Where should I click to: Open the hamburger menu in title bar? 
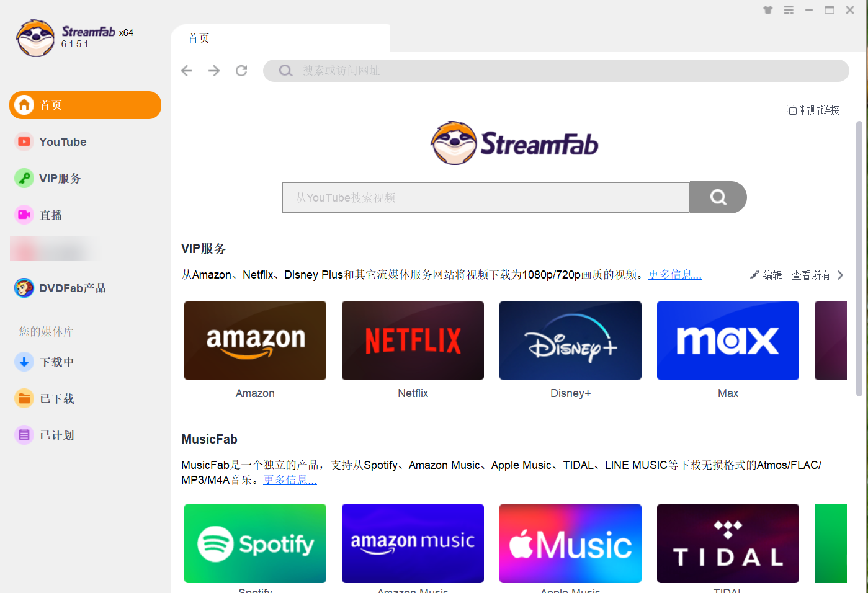click(789, 10)
